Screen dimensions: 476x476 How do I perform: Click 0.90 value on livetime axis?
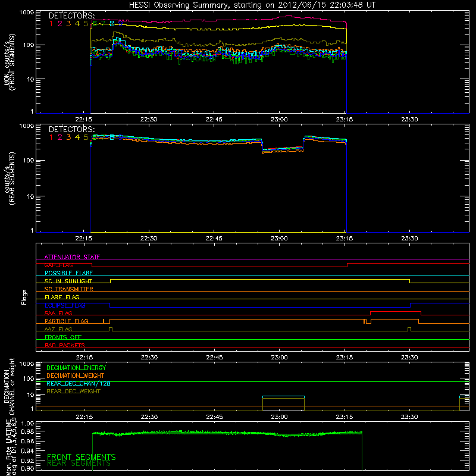[27, 468]
